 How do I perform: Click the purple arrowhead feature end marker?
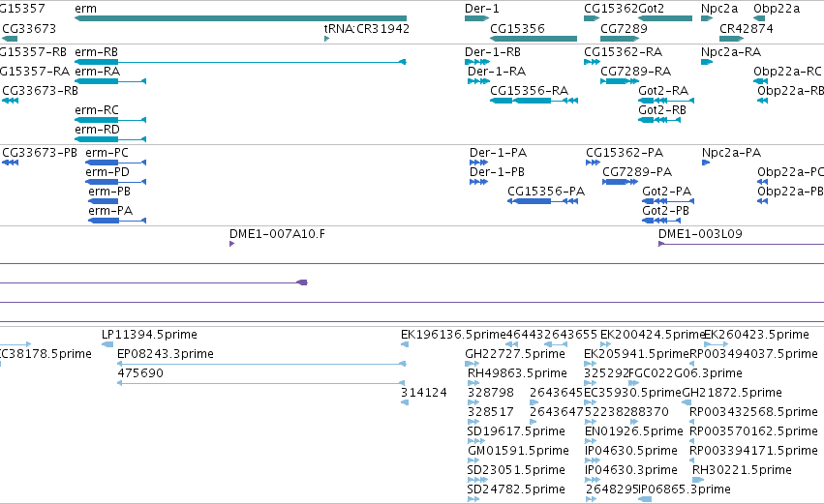[x=302, y=282]
